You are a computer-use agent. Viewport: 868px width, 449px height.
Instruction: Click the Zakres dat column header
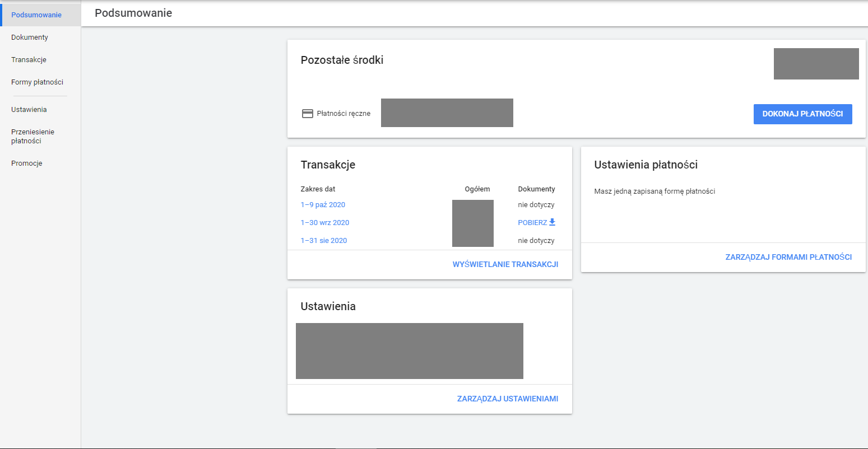pos(318,189)
